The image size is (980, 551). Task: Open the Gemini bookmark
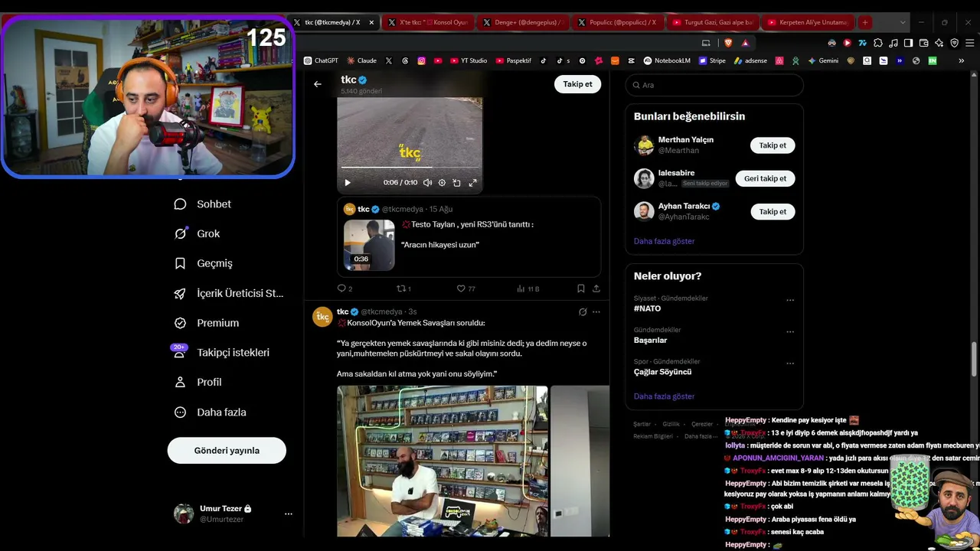click(823, 60)
